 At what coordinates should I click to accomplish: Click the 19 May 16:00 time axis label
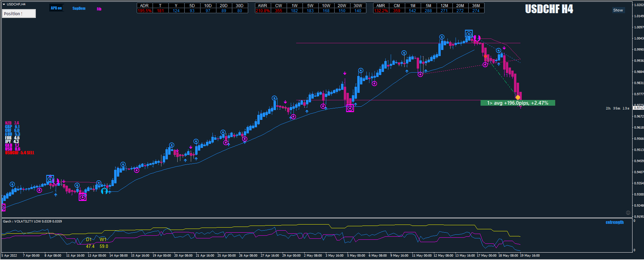530,256
